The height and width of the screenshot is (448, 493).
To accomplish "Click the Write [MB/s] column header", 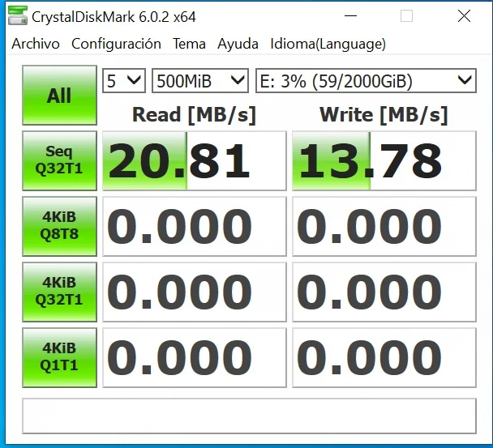I will [384, 115].
